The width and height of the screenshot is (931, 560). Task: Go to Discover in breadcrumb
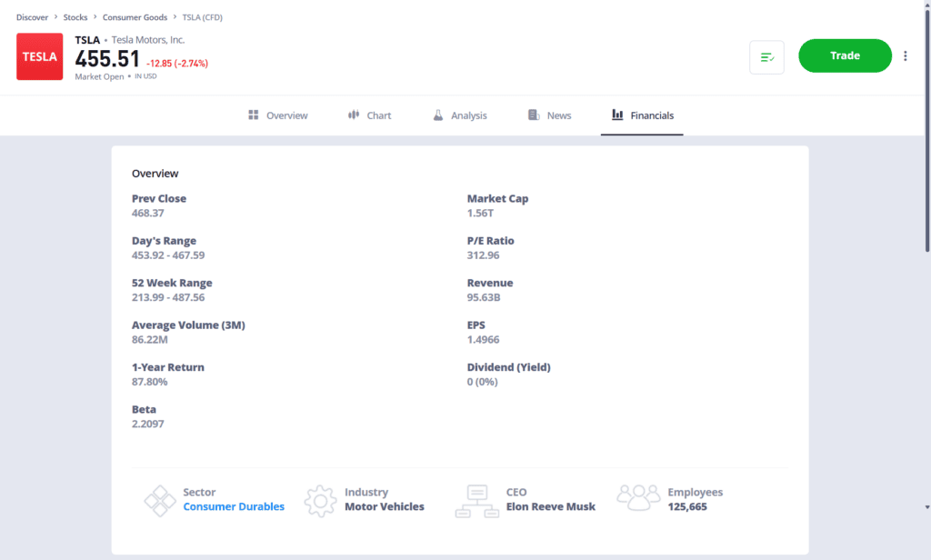coord(32,17)
